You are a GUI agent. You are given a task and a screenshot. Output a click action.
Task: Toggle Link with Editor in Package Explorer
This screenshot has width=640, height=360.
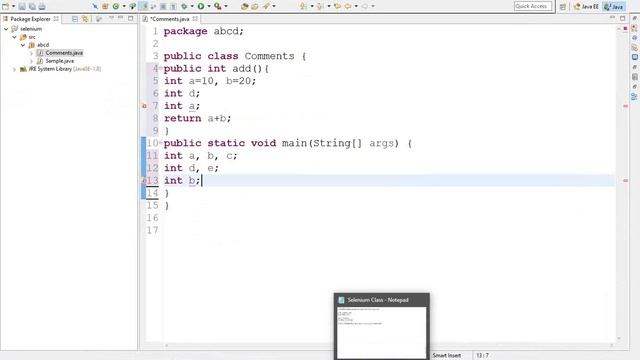[85, 19]
